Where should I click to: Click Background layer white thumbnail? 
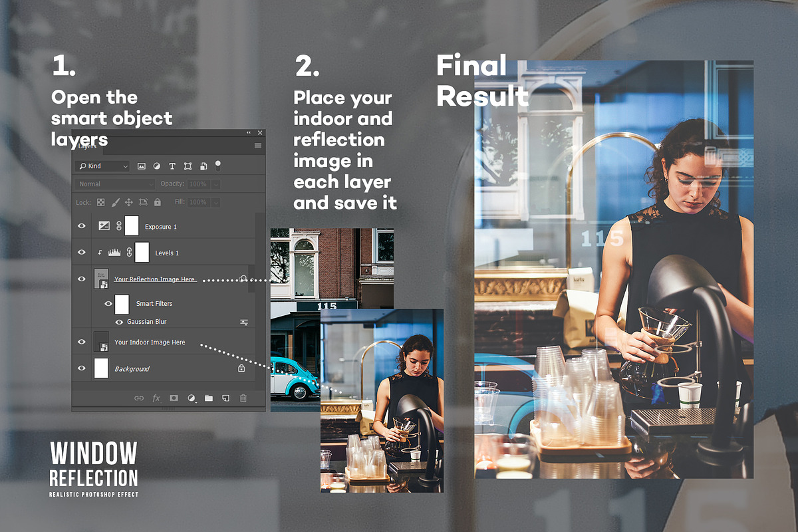[x=102, y=368]
